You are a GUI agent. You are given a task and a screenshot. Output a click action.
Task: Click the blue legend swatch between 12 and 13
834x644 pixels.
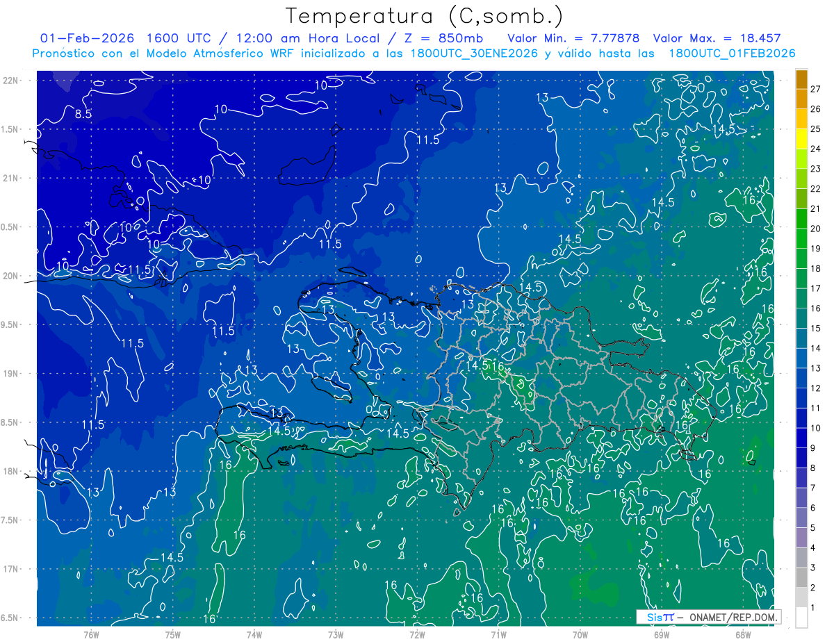coord(801,379)
